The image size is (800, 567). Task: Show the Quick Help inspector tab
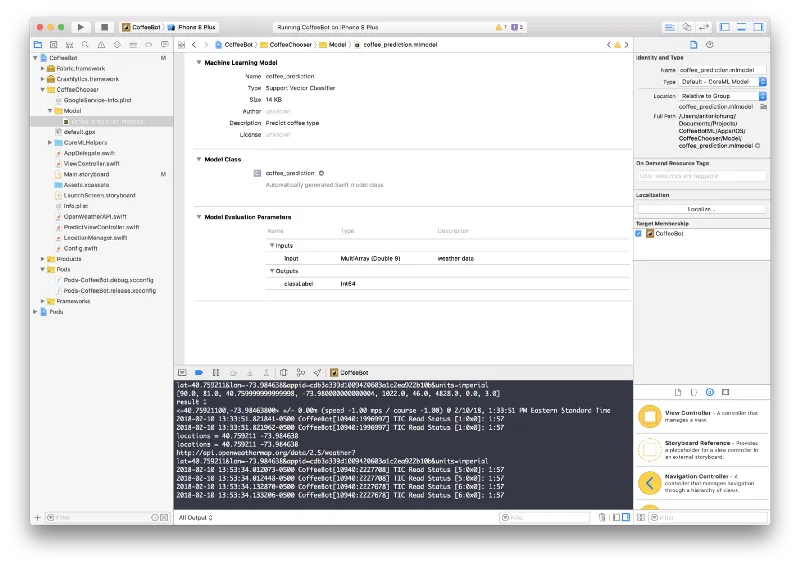(x=709, y=45)
